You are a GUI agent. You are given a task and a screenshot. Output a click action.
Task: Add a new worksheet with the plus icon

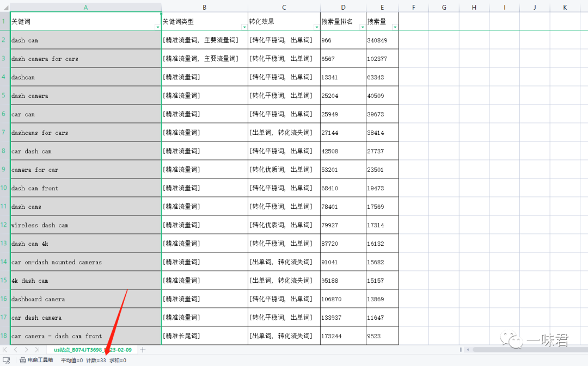[x=143, y=350]
